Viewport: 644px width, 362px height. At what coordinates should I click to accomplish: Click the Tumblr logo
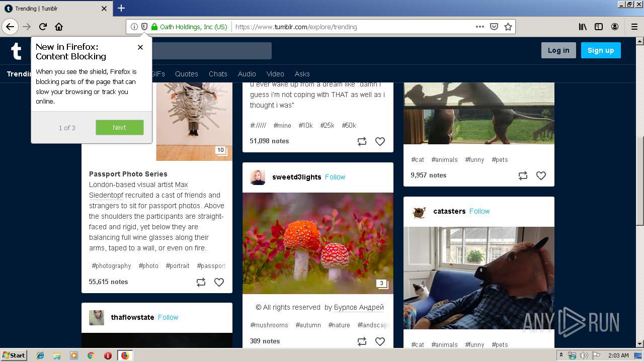(x=16, y=51)
